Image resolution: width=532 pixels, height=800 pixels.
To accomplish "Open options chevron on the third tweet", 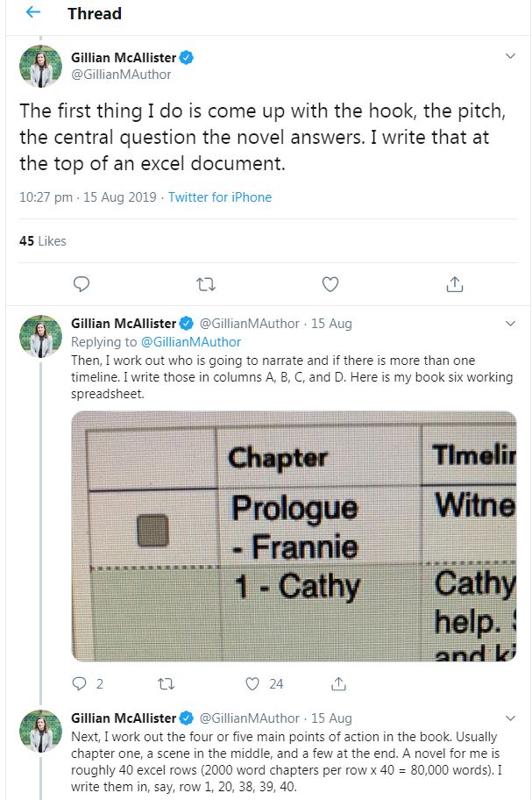I will point(511,718).
